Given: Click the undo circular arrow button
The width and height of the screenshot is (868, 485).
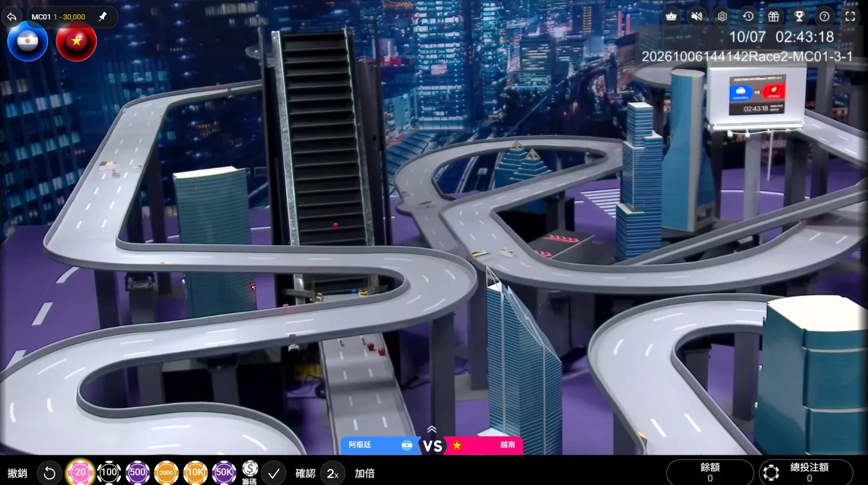Looking at the screenshot, I should 50,473.
